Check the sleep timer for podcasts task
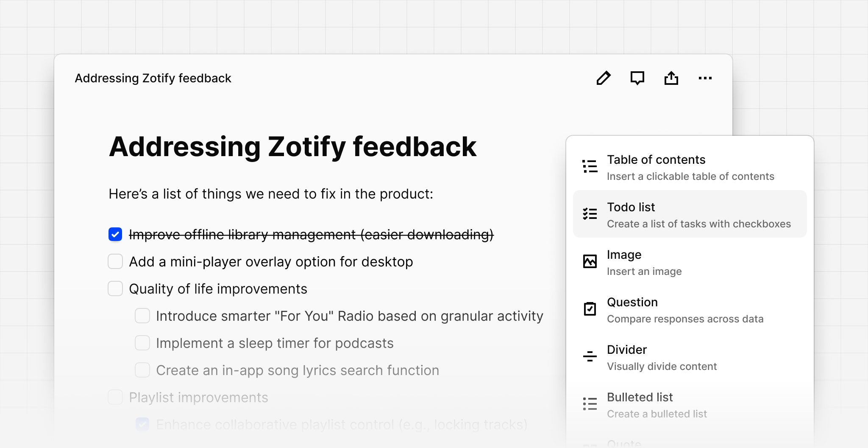Viewport: 868px width, 448px height. tap(142, 343)
